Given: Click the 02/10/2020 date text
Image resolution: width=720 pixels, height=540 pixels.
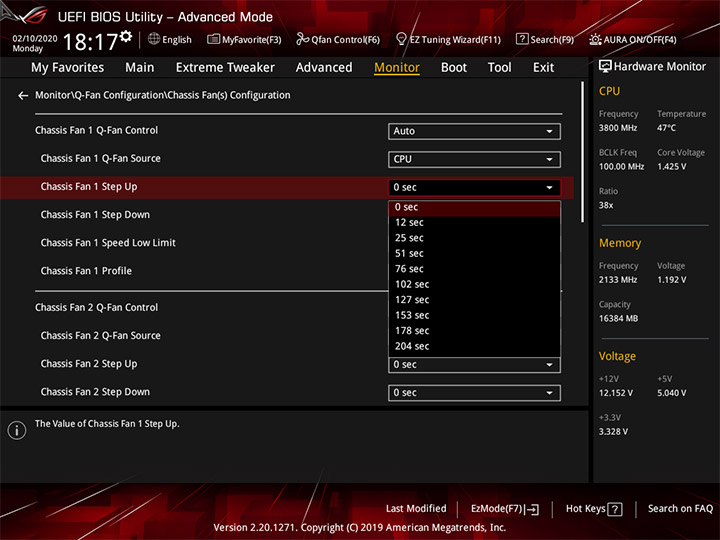Looking at the screenshot, I should tap(35, 39).
